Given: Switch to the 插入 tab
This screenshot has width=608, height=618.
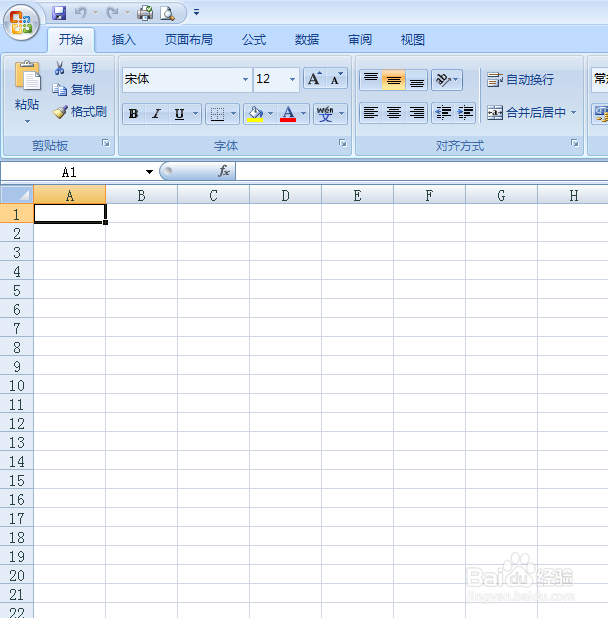Looking at the screenshot, I should pyautogui.click(x=124, y=39).
